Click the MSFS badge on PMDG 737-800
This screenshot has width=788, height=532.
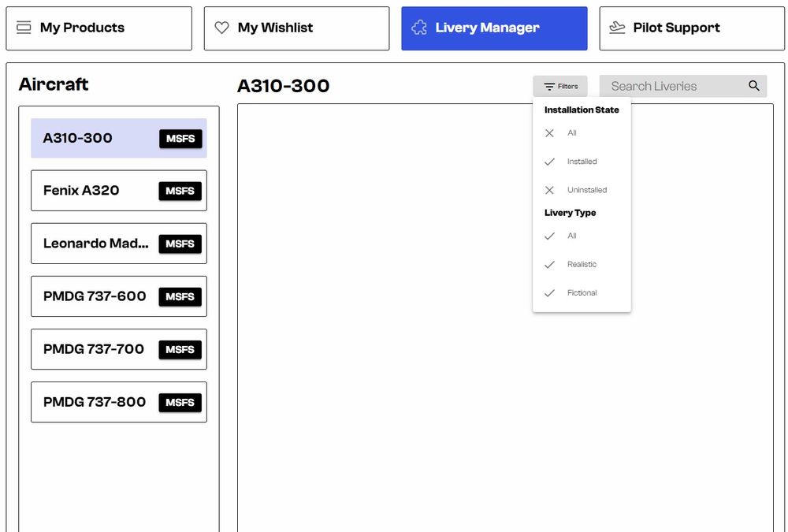click(180, 402)
